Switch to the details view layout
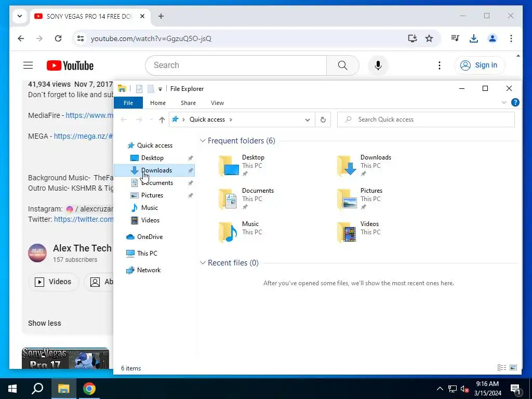This screenshot has width=532, height=399. [501, 367]
